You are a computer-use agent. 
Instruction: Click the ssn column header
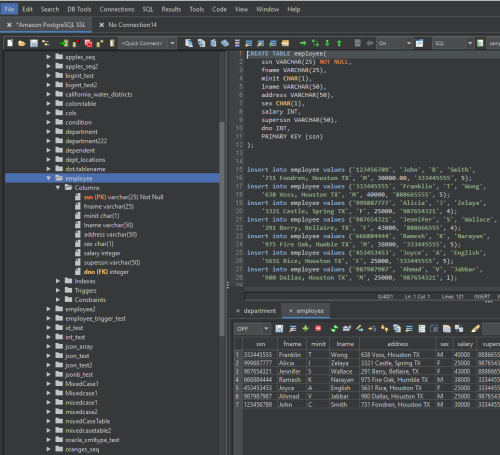tap(260, 344)
